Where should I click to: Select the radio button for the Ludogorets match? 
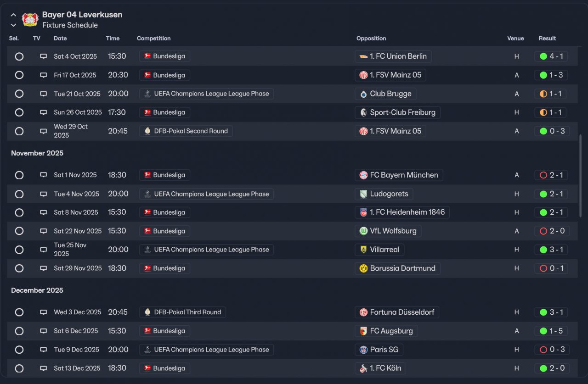[x=19, y=194]
